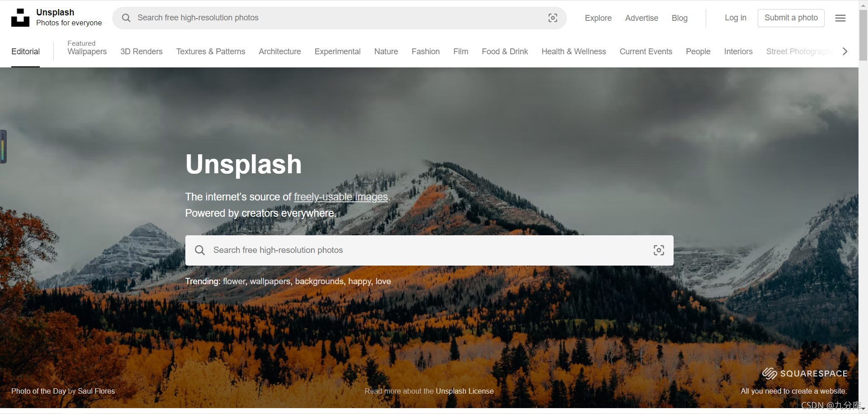Viewport: 868px width, 414px height.
Task: Open the Architecture category
Action: pyautogui.click(x=280, y=52)
